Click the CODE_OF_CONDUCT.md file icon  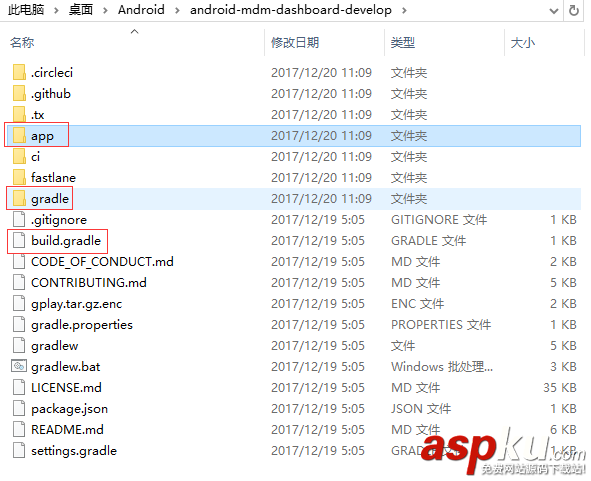click(19, 262)
